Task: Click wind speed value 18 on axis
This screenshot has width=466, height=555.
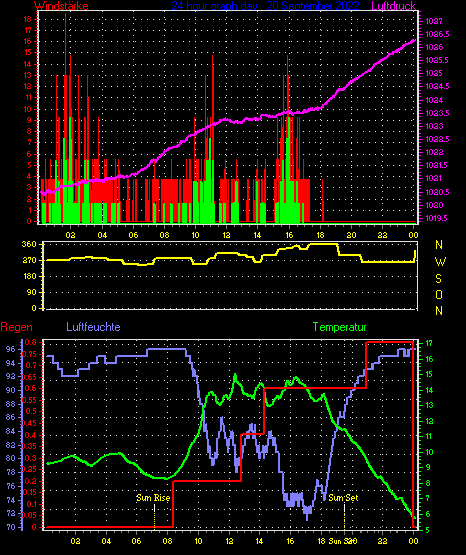Action: (28, 19)
